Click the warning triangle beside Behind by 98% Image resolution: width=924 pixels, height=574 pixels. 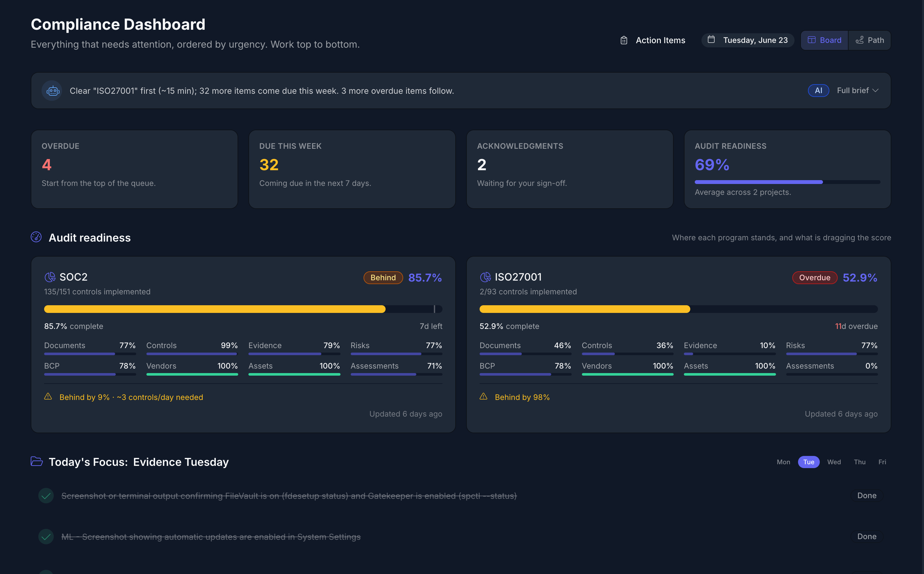483,396
